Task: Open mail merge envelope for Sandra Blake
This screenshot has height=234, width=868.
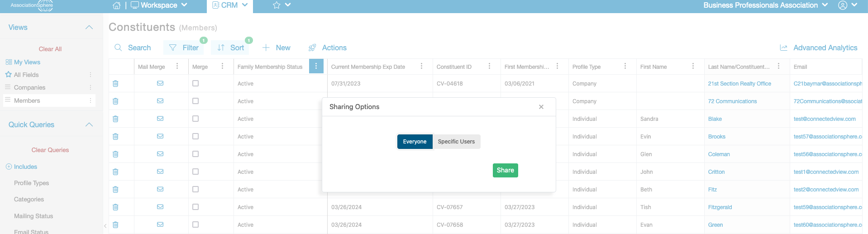Action: (160, 119)
